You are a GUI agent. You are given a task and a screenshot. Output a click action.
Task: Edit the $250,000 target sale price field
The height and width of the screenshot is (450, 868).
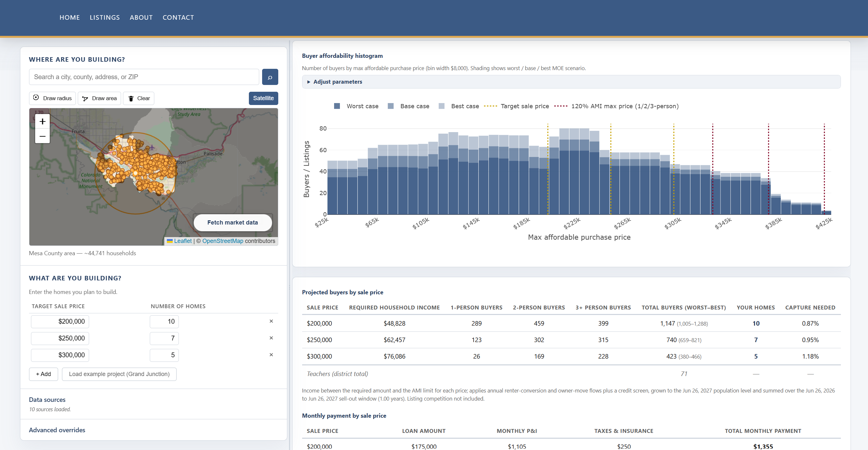(60, 338)
